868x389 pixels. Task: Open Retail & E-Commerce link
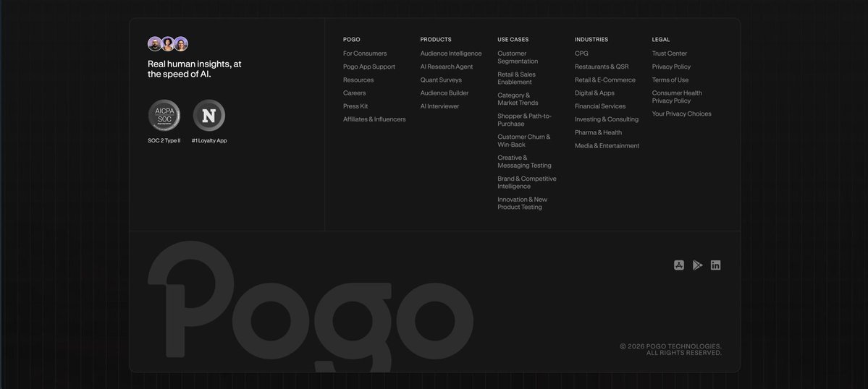605,80
